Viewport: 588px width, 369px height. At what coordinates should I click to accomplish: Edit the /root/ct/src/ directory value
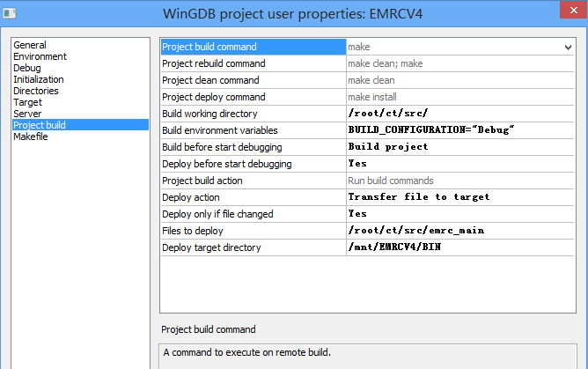coord(460,114)
